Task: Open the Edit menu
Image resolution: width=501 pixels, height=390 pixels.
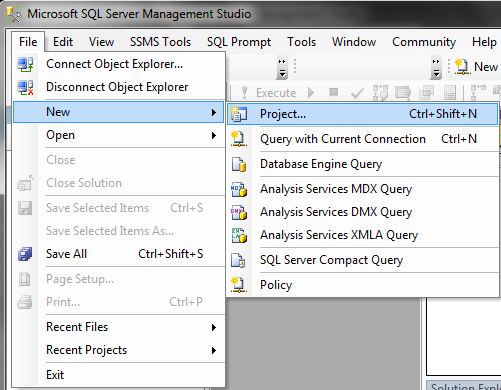Action: coord(63,42)
